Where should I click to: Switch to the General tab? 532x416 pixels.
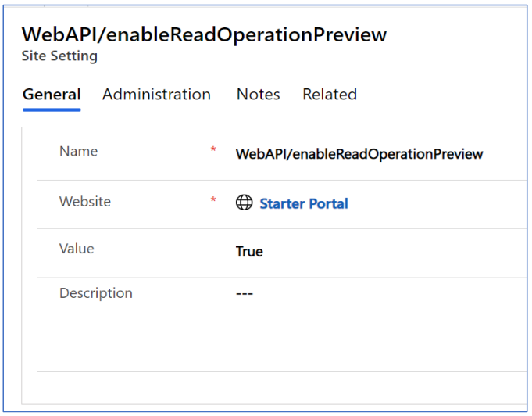[x=52, y=95]
